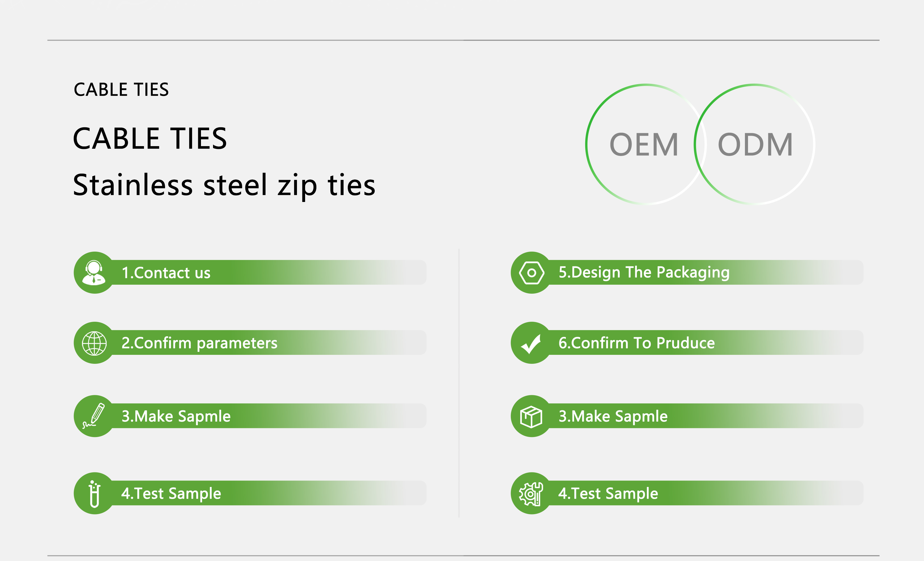Screen dimensions: 924x561
Task: Select the 1.Contact us step
Action: [250, 272]
